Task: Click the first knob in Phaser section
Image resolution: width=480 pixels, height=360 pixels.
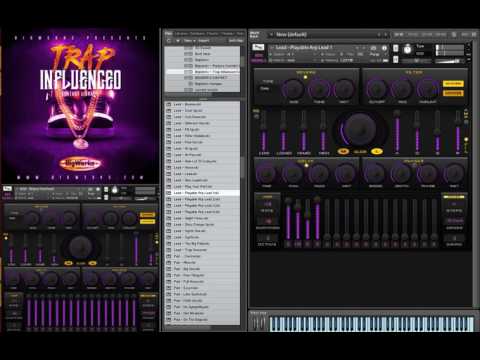Action: (375, 174)
